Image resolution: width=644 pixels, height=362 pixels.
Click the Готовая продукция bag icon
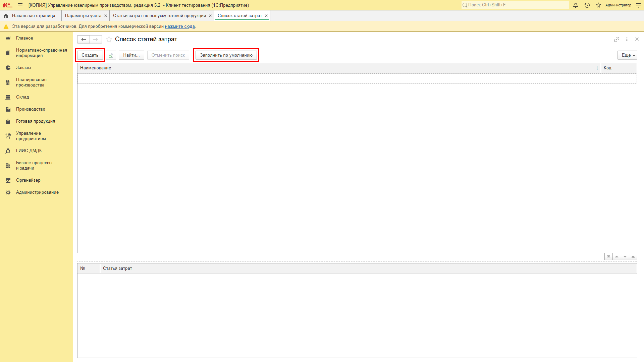[x=8, y=121]
